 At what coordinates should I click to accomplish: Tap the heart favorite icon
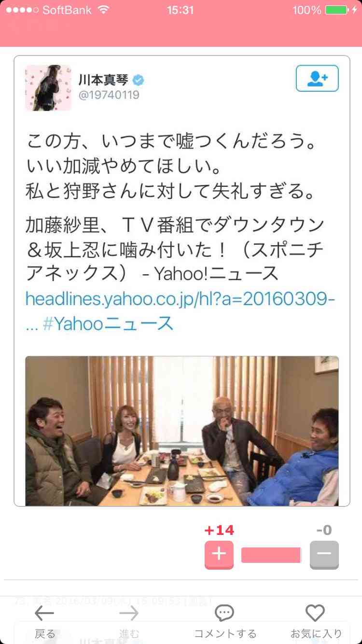[x=315, y=614]
